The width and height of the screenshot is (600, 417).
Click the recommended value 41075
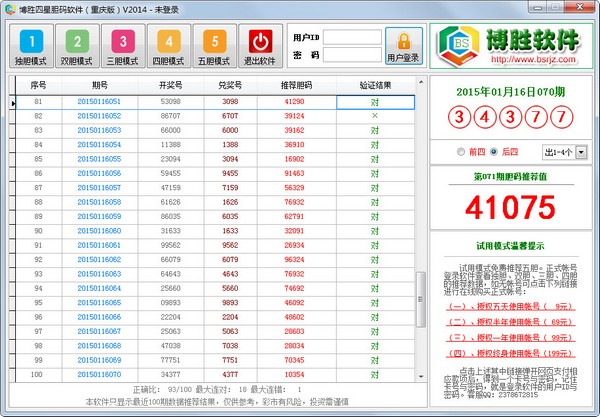[x=510, y=207]
